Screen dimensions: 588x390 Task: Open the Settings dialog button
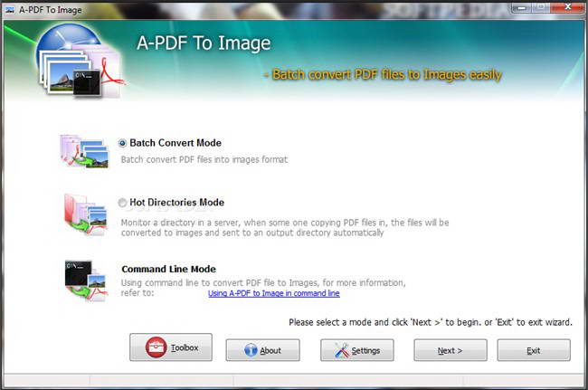[x=357, y=350]
